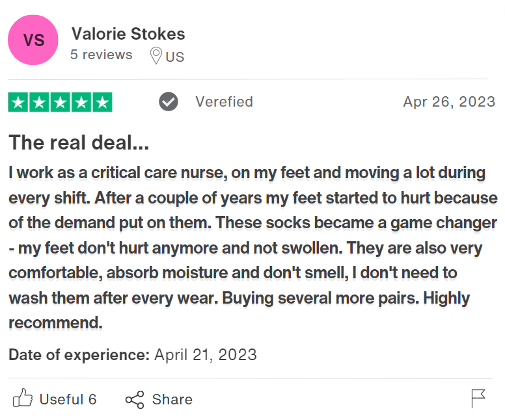This screenshot has height=420, width=505.
Task: Click the Share text button
Action: (172, 399)
